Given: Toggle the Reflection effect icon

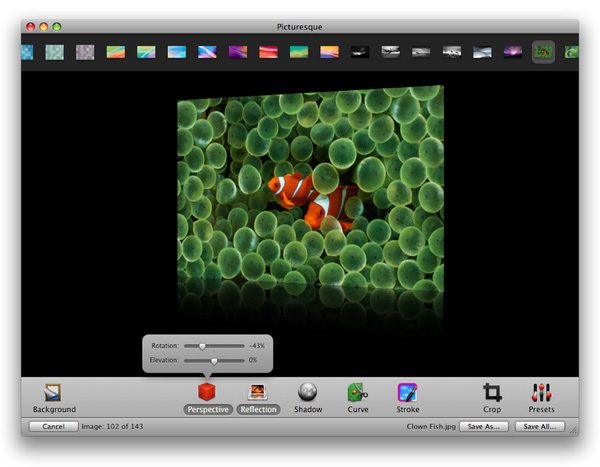Looking at the screenshot, I should pyautogui.click(x=258, y=392).
